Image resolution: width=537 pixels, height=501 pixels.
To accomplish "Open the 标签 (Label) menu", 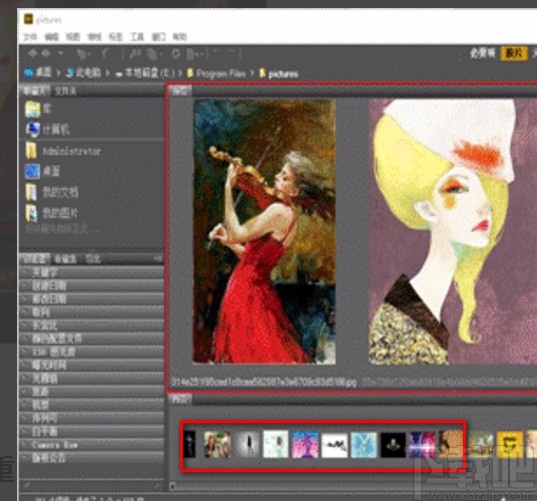I will [x=115, y=37].
